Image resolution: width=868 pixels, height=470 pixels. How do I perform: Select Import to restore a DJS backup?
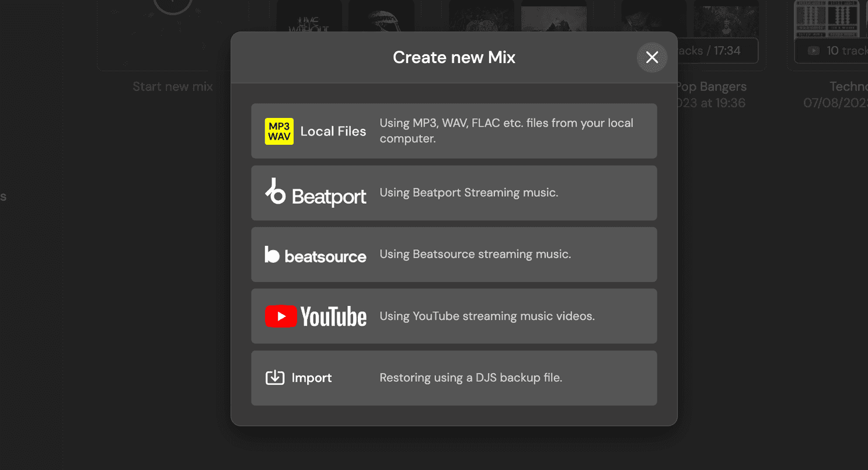454,378
